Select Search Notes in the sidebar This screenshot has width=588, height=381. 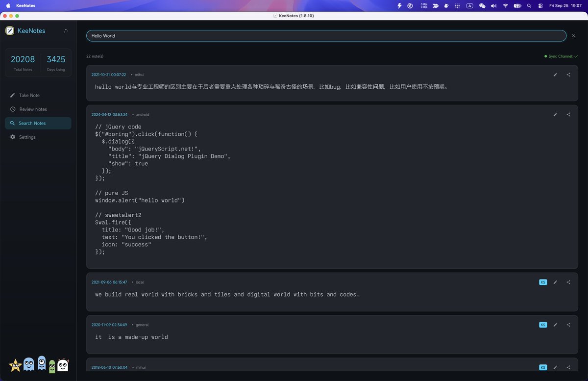(x=38, y=123)
